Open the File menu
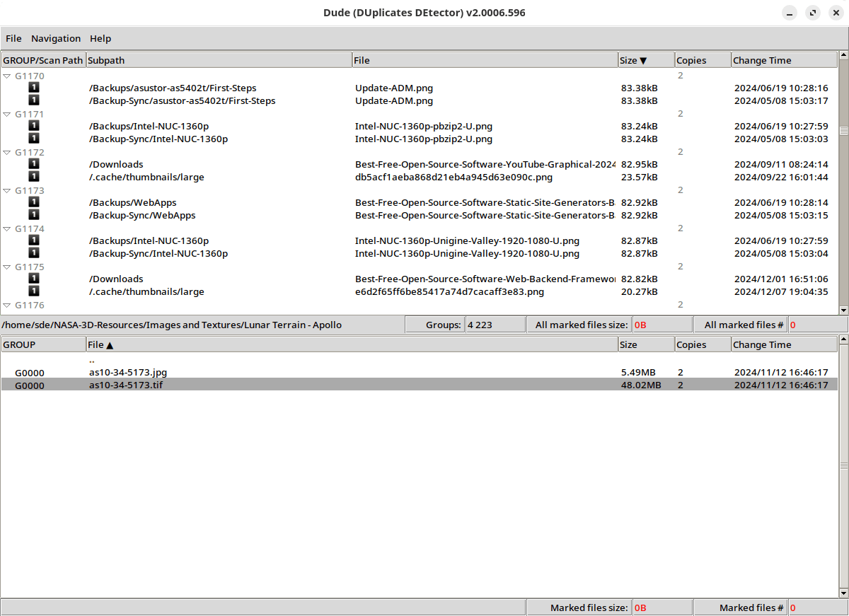 [x=13, y=38]
